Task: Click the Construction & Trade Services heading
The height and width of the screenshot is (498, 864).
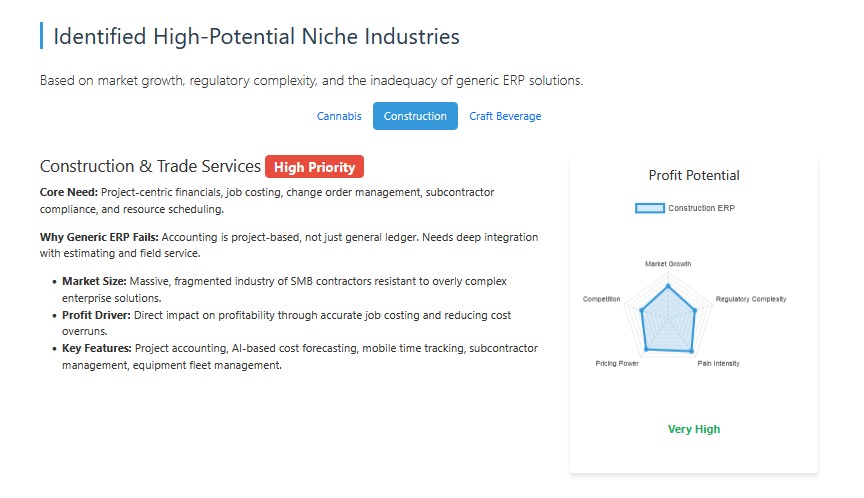Action: pyautogui.click(x=150, y=167)
